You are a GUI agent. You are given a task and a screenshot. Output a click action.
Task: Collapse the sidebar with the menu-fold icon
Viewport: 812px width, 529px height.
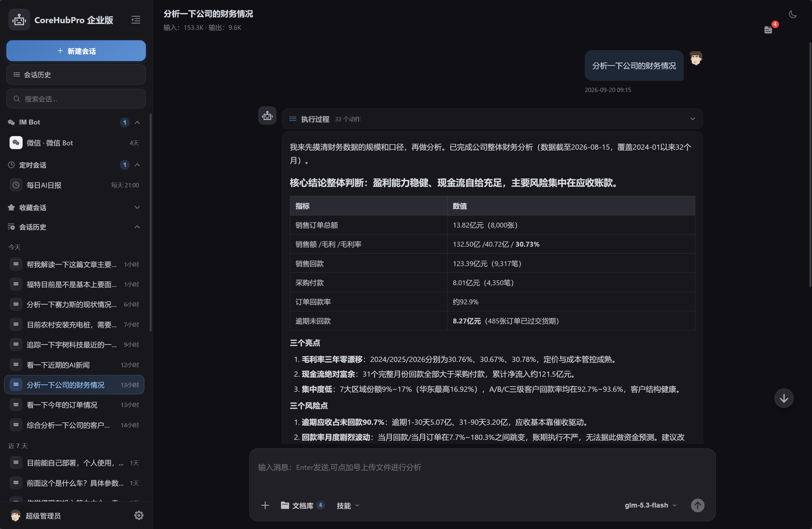[136, 20]
